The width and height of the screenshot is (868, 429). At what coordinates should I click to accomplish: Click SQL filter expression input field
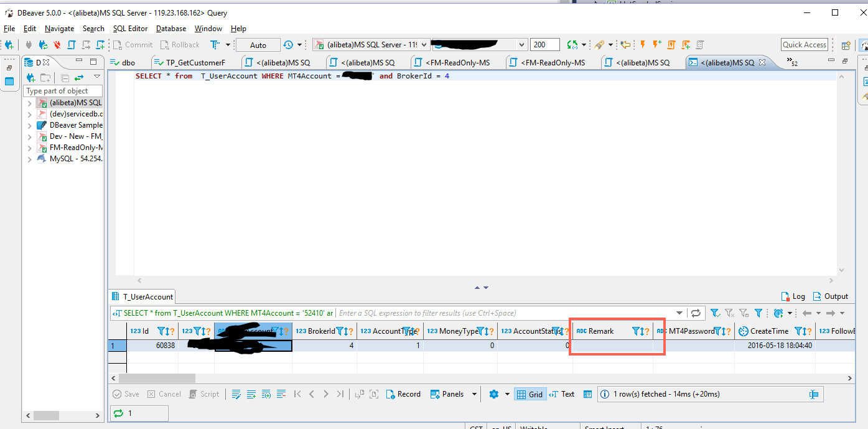[504, 313]
